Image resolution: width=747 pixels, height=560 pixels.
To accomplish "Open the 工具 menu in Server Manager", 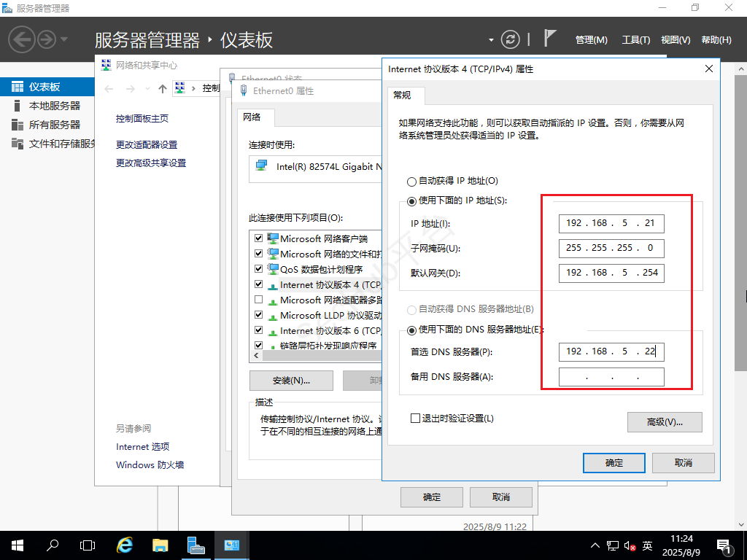I will [x=635, y=39].
